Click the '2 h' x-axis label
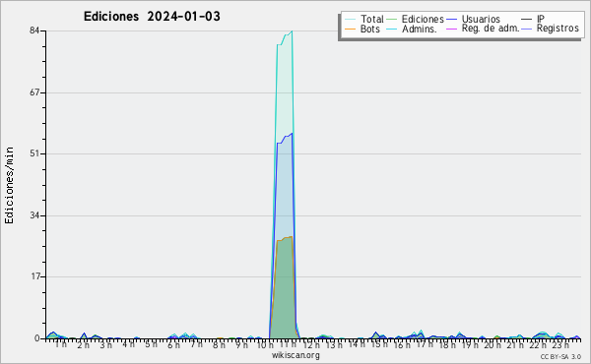The height and width of the screenshot is (364, 591). (84, 344)
